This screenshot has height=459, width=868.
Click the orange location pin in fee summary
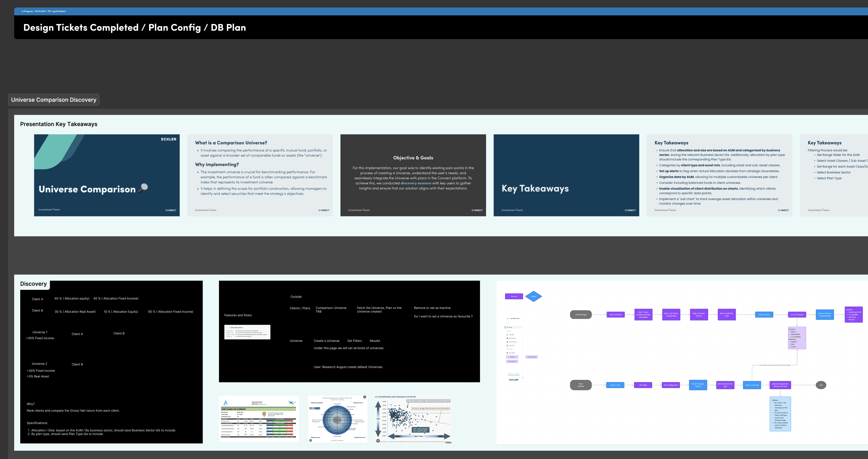click(x=264, y=414)
